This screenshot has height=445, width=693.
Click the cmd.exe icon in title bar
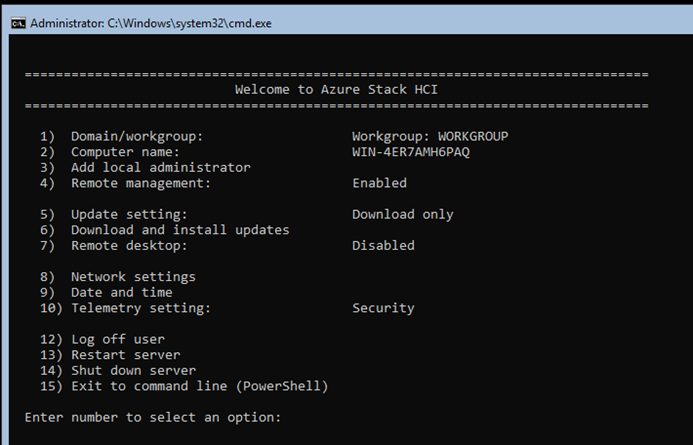[17, 22]
